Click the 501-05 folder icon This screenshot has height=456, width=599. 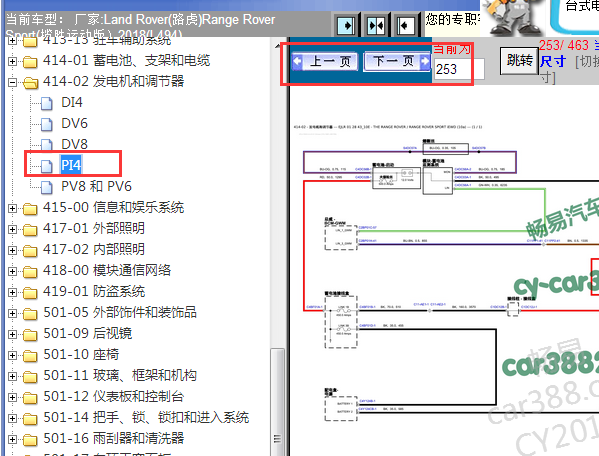coord(30,314)
